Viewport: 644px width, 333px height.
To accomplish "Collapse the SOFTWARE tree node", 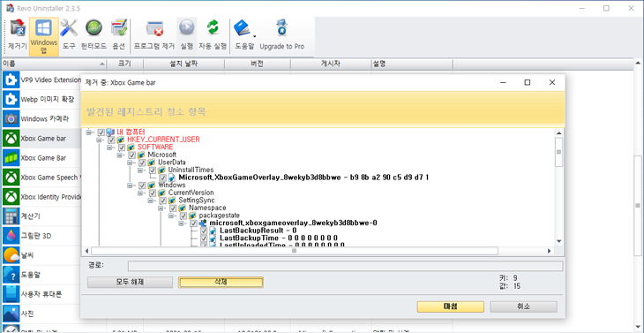I will click(x=109, y=148).
